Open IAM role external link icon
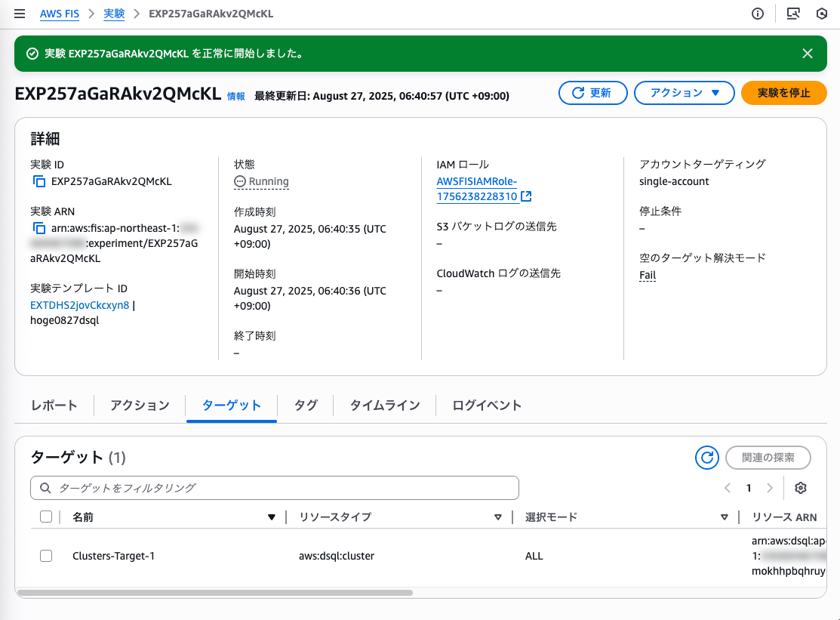 [x=526, y=196]
